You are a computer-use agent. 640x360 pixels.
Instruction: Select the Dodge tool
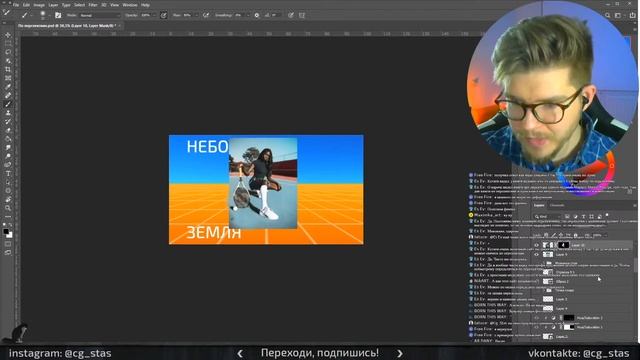[8, 156]
